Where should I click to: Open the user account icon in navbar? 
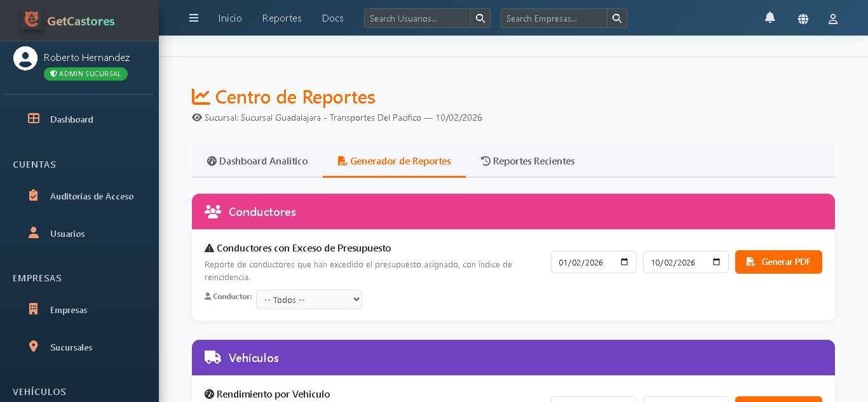point(832,18)
